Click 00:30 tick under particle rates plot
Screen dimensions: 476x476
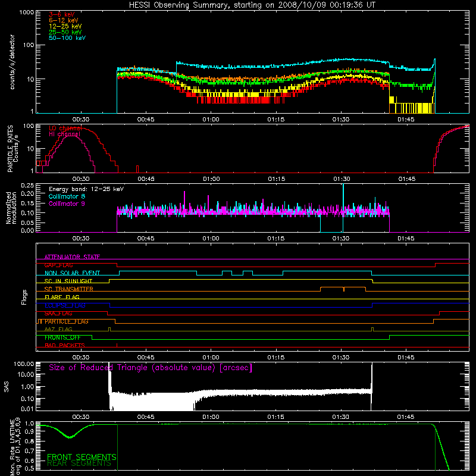81,179
